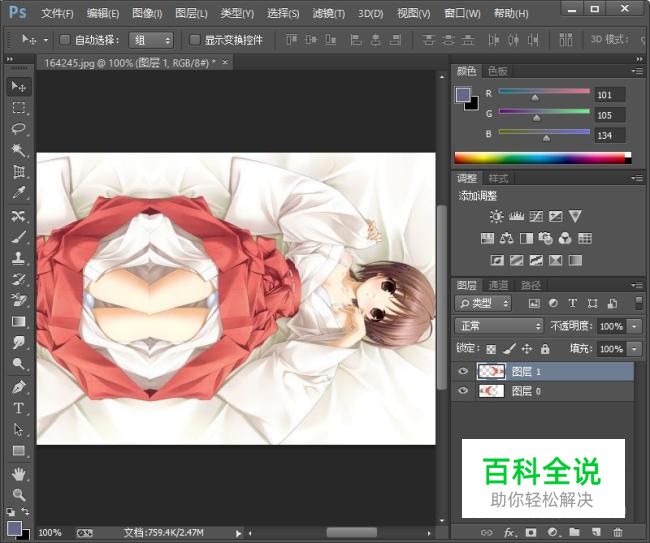This screenshot has width=650, height=543.
Task: Select the Healing Brush tool
Action: coord(19,216)
